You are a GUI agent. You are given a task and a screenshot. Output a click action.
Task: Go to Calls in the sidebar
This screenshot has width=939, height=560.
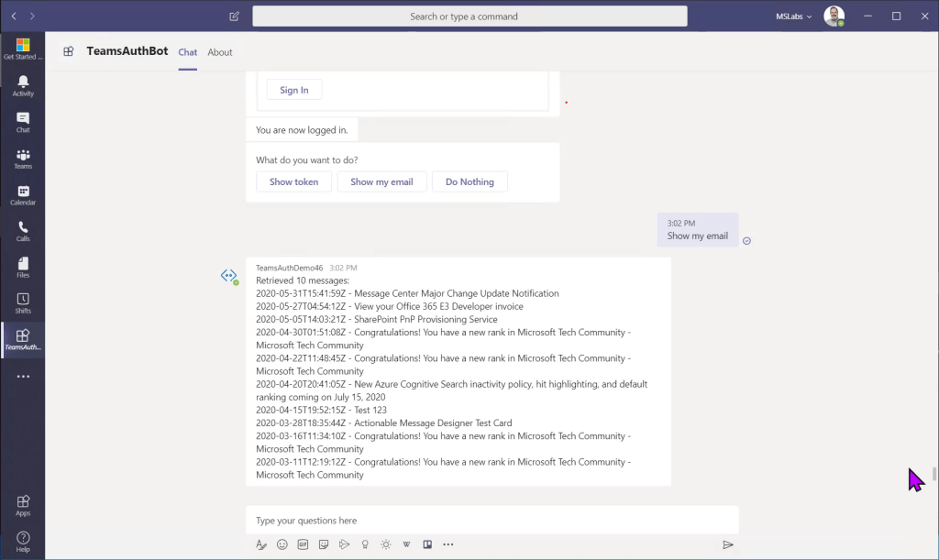click(23, 231)
